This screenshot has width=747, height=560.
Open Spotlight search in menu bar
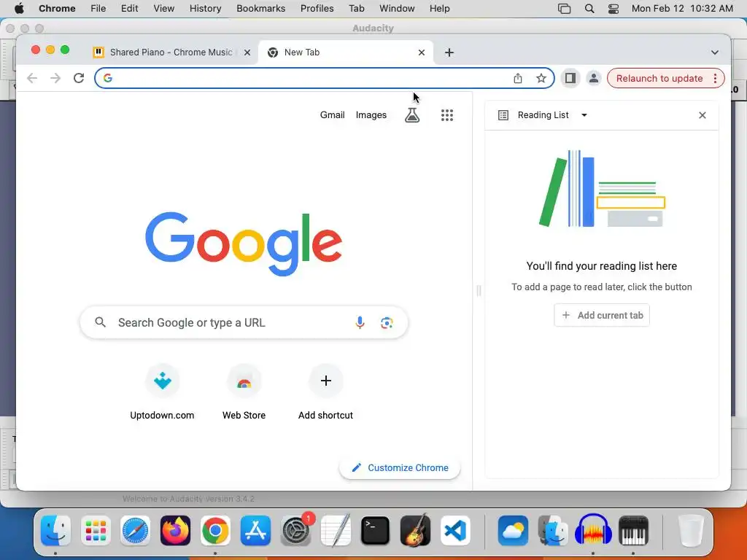(x=589, y=9)
